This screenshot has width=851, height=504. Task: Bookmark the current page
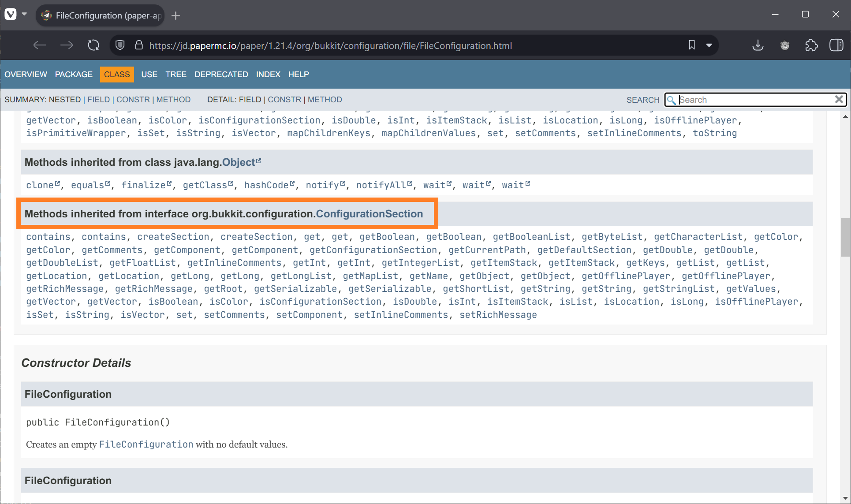[x=691, y=45]
